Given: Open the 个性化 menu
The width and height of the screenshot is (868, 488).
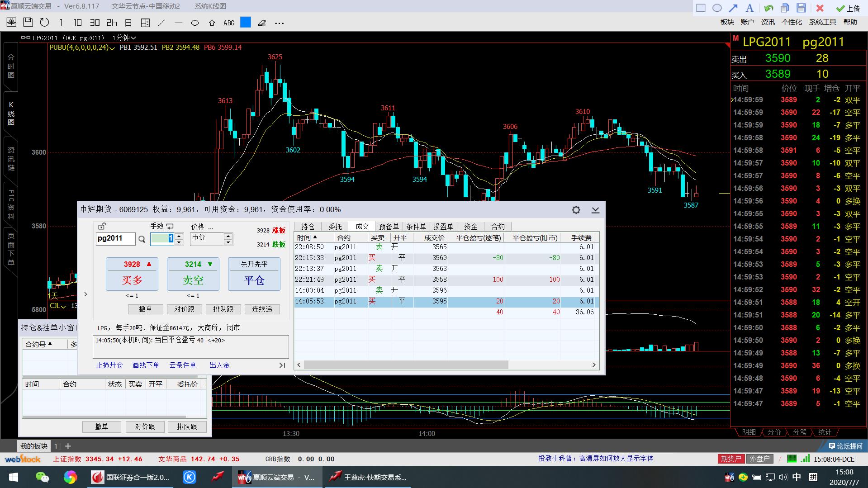Looking at the screenshot, I should 792,22.
